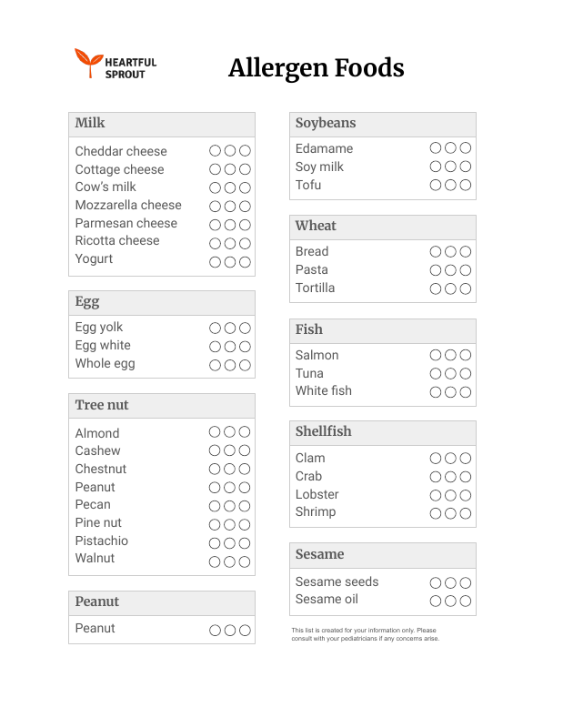Mark first circle for Tofu
This screenshot has width=563, height=728.
click(x=436, y=186)
